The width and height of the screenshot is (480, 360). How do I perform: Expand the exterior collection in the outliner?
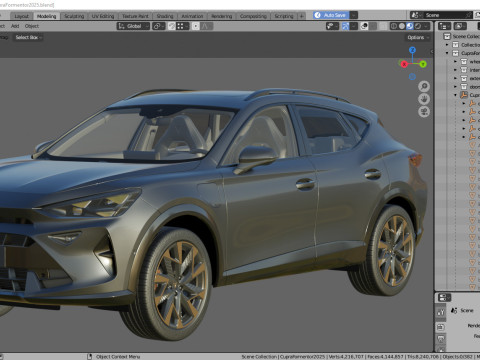click(455, 78)
